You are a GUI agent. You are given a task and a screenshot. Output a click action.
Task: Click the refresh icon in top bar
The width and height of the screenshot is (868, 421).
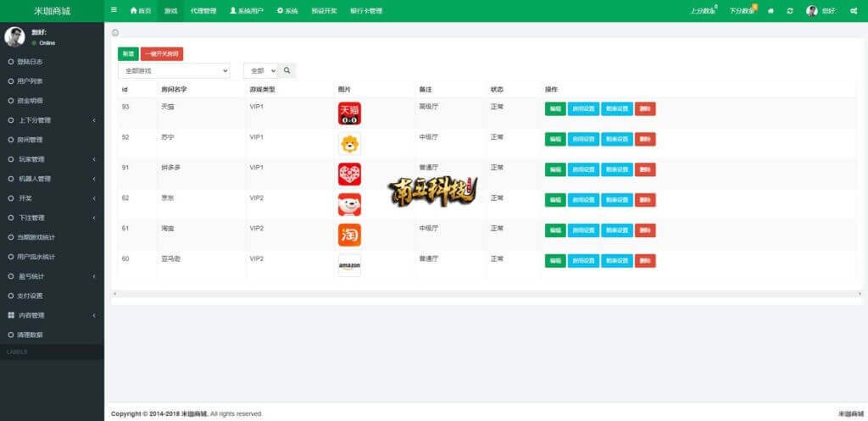pyautogui.click(x=790, y=11)
